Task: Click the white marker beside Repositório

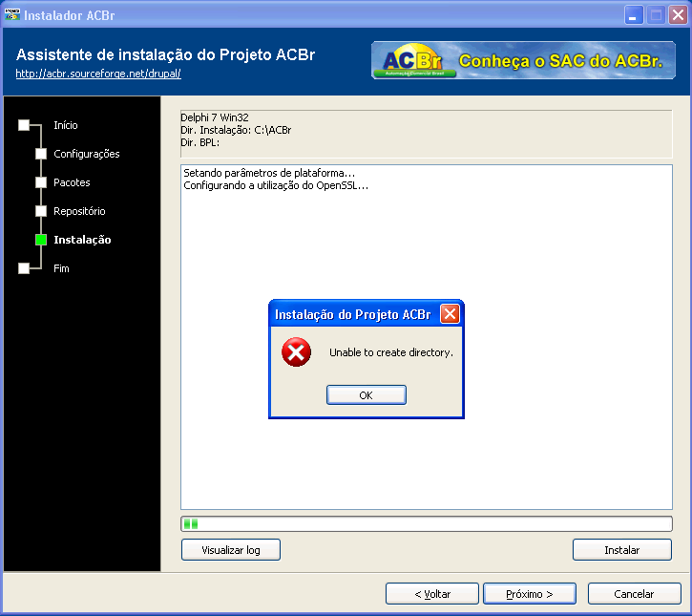Action: (x=41, y=211)
